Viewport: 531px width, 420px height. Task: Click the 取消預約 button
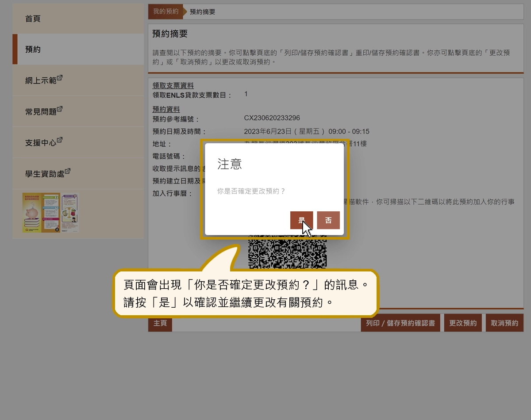(x=504, y=323)
